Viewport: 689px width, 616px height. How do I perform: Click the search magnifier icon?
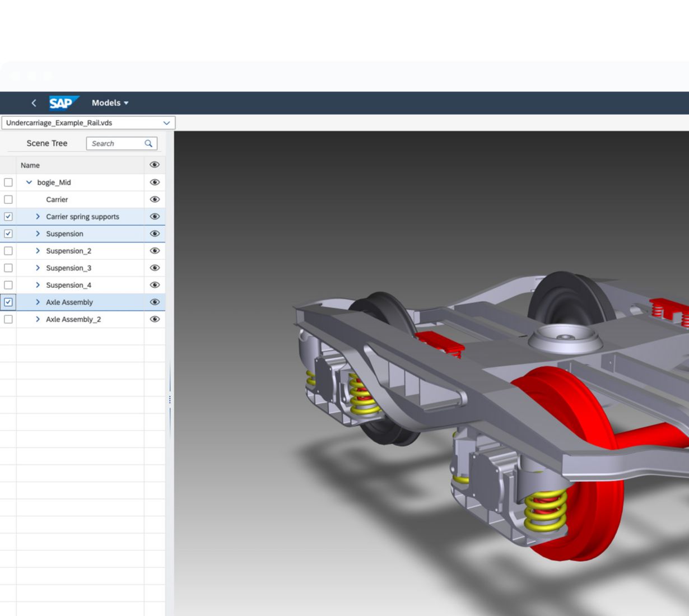coord(148,143)
